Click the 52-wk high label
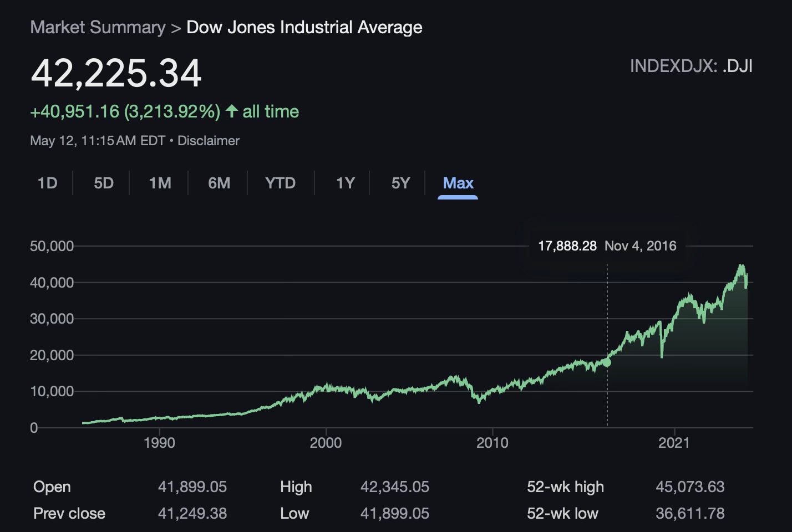The image size is (792, 532). (x=565, y=487)
